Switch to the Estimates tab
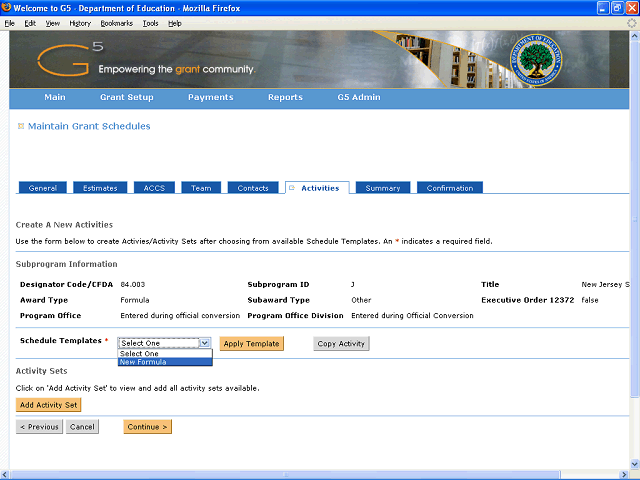640x480 pixels. 100,188
